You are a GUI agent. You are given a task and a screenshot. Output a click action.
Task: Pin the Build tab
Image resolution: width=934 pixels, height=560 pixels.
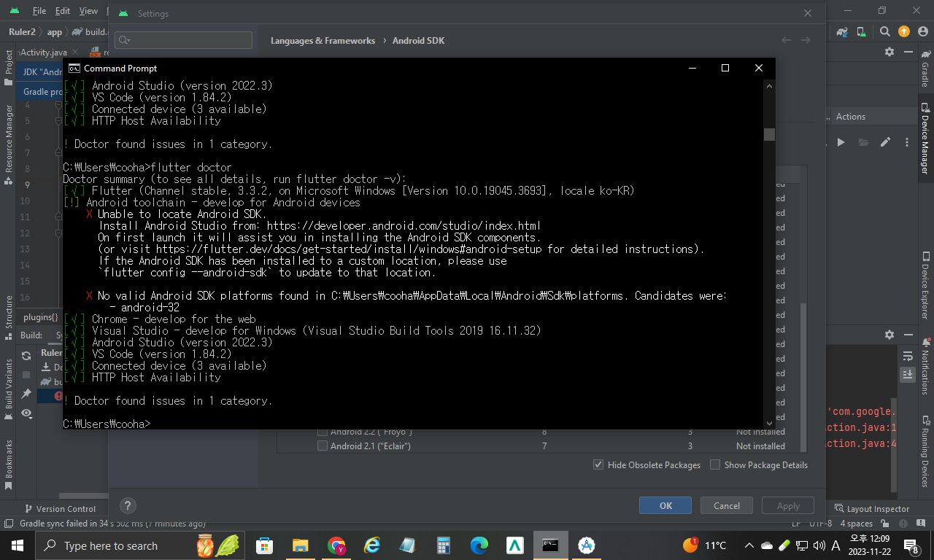coord(26,394)
